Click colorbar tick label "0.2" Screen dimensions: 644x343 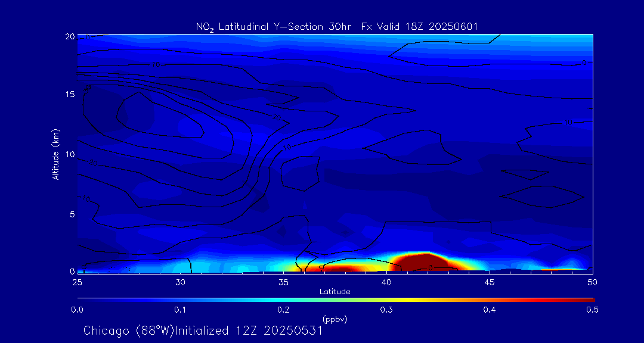pyautogui.click(x=283, y=310)
